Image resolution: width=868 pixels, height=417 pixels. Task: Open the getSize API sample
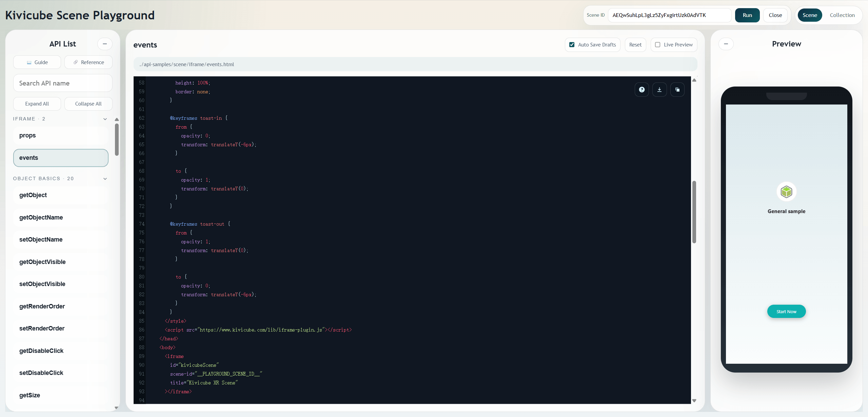(61, 395)
